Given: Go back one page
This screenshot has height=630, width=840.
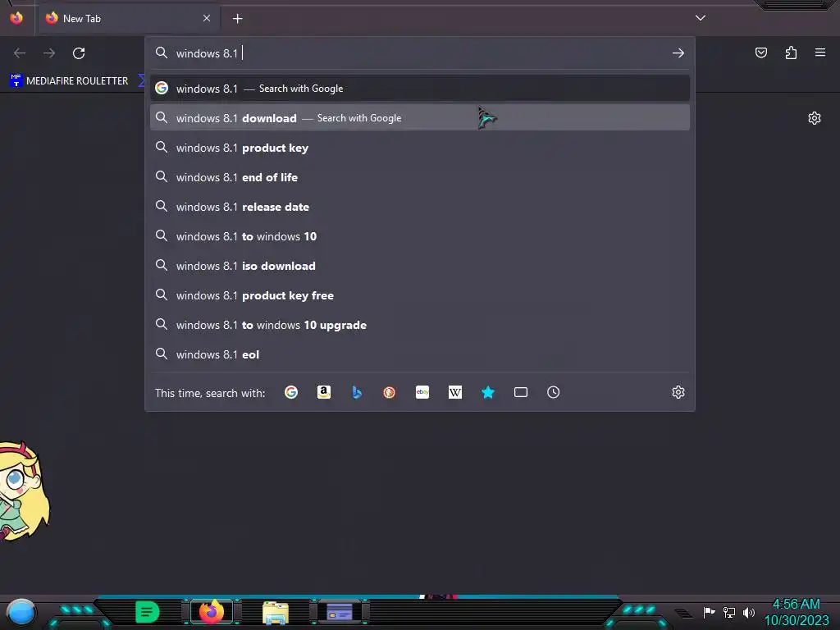Looking at the screenshot, I should tap(20, 53).
